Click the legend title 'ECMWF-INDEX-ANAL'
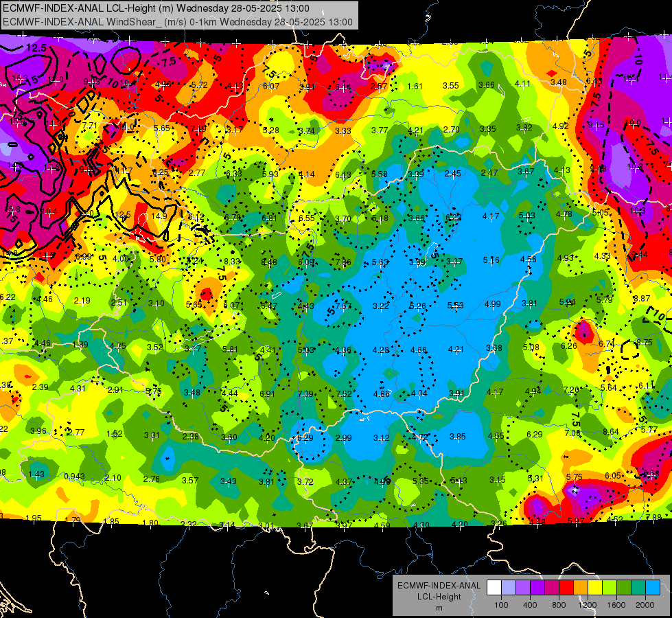This screenshot has width=672, height=618. (x=439, y=586)
